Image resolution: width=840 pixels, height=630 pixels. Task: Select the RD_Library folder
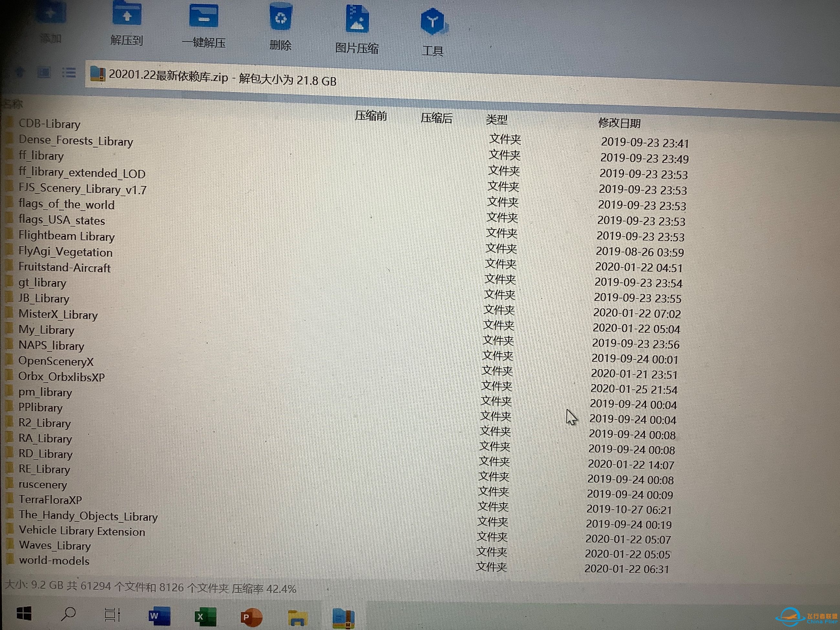point(46,454)
